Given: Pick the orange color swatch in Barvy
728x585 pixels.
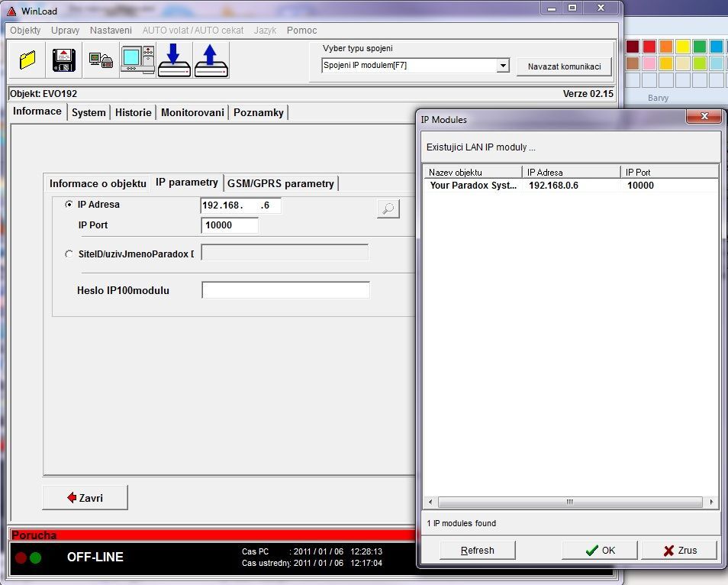Looking at the screenshot, I should coord(666,47).
